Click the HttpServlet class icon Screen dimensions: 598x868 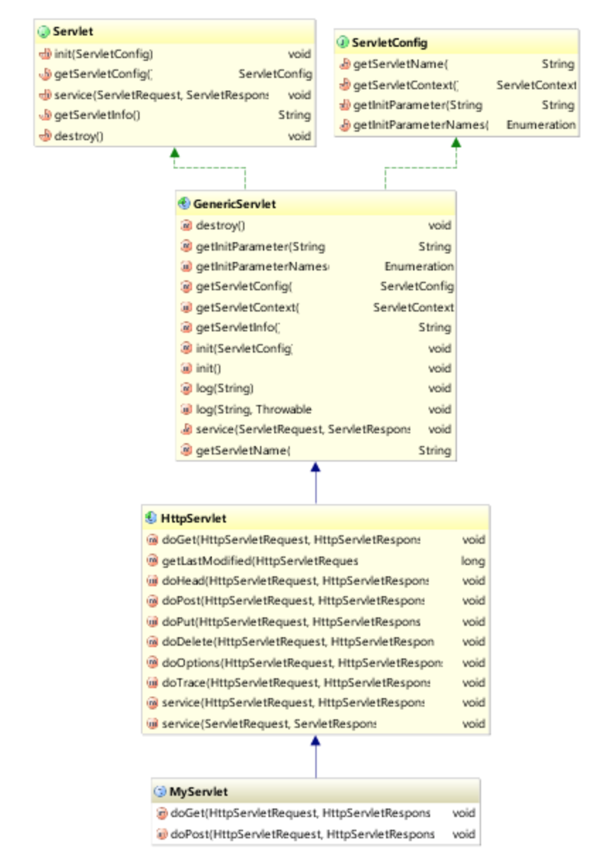pyautogui.click(x=151, y=518)
